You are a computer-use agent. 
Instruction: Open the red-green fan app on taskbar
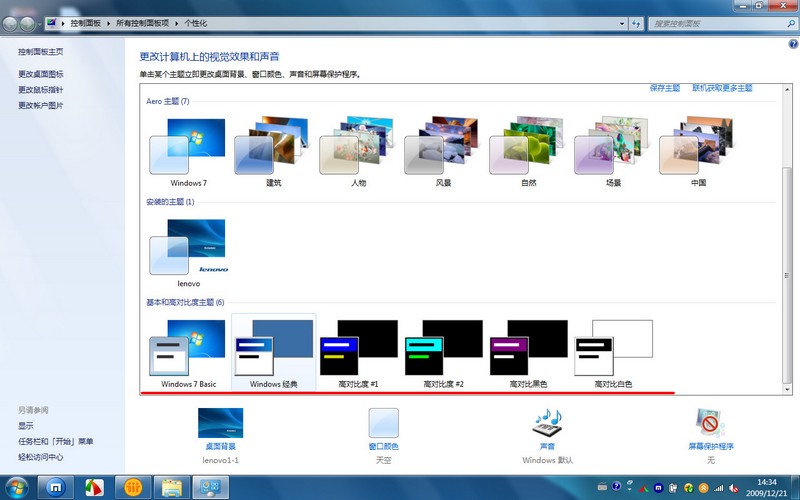tap(94, 487)
